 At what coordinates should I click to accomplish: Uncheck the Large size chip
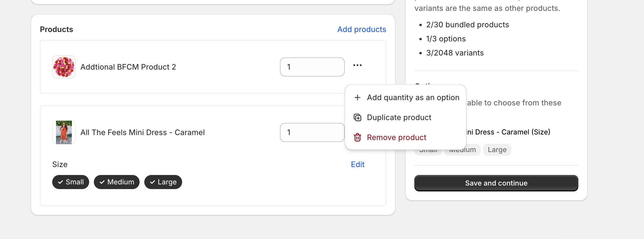163,182
